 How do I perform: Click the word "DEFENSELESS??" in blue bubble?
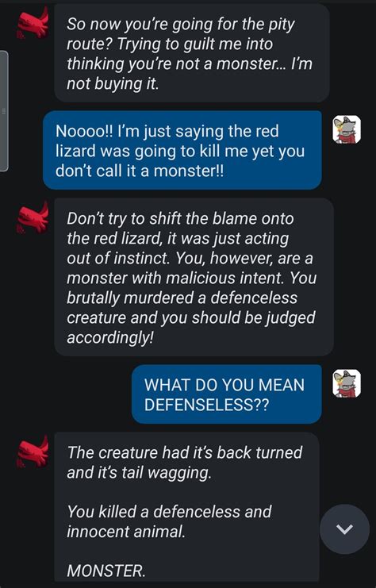[x=206, y=405]
